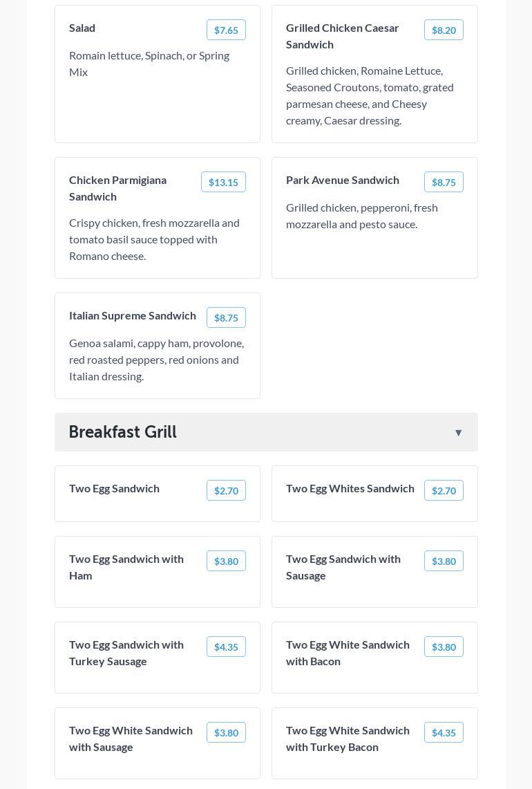
Task: Click the Chicken Parmigiana Sandwich description text
Action: click(x=154, y=239)
